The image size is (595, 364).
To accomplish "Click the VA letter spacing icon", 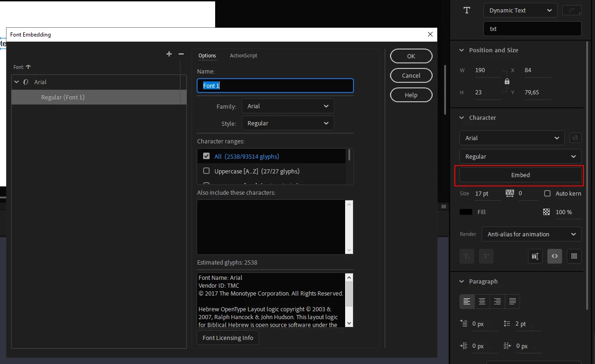I will 510,193.
